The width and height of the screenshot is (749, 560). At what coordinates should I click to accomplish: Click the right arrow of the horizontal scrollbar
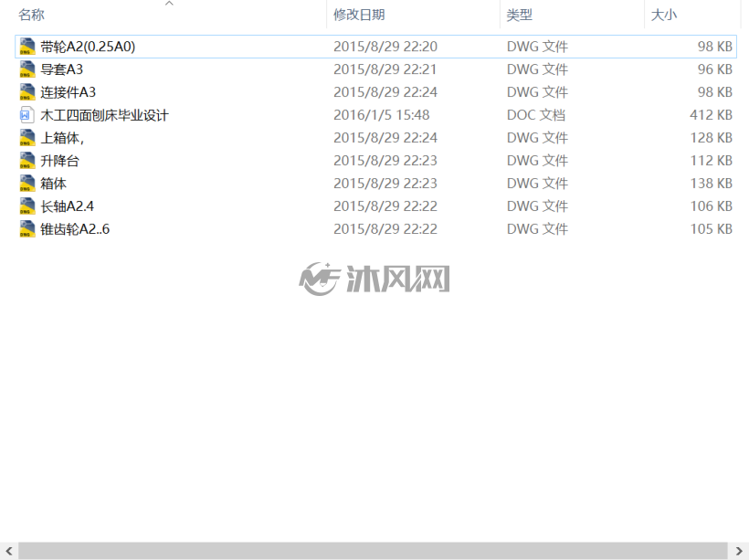coord(739,551)
